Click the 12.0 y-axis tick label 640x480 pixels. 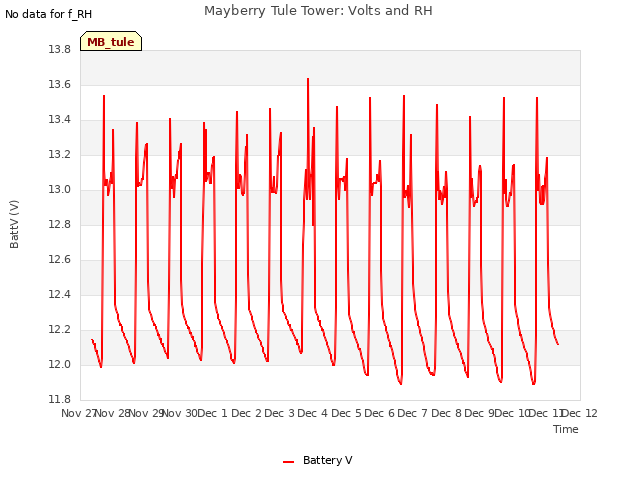click(60, 364)
